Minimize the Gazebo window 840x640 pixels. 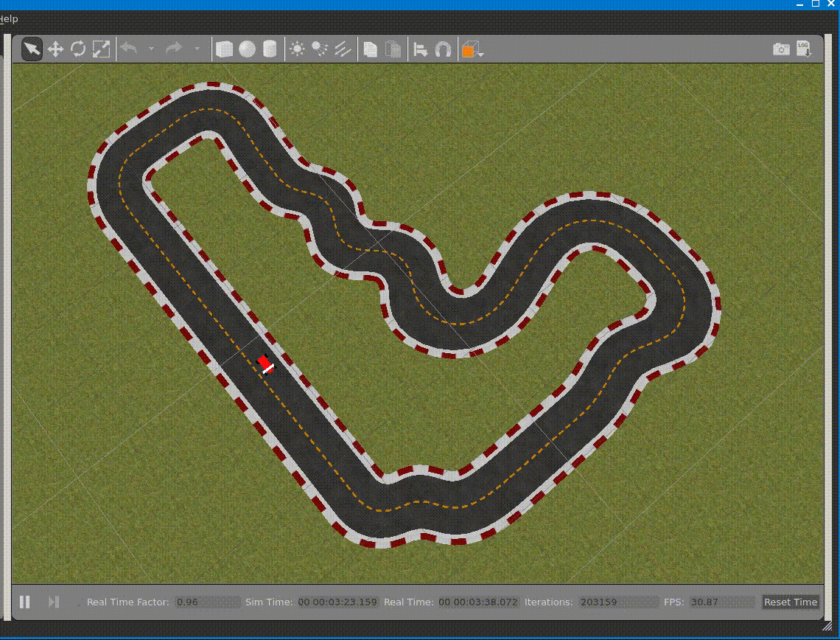799,4
